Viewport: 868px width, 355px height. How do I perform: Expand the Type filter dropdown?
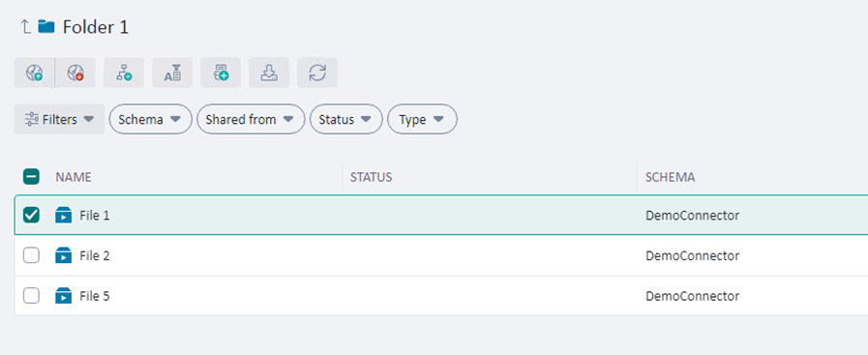(x=422, y=119)
